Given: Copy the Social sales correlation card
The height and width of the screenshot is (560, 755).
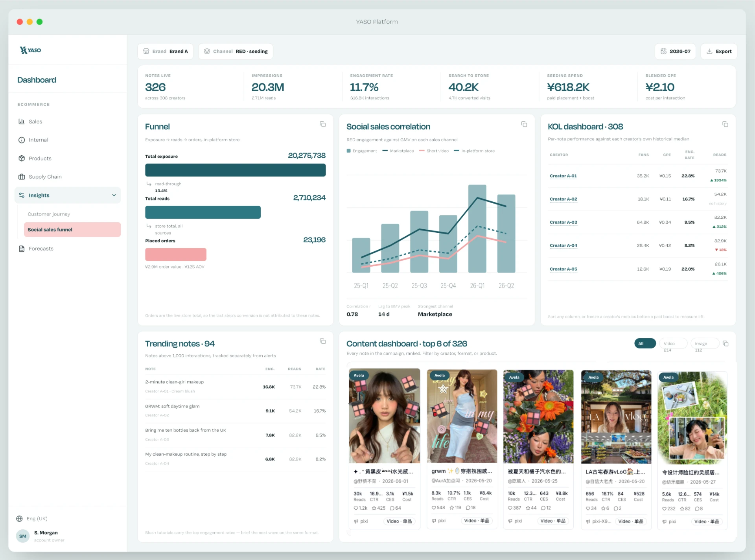Looking at the screenshot, I should pos(524,124).
